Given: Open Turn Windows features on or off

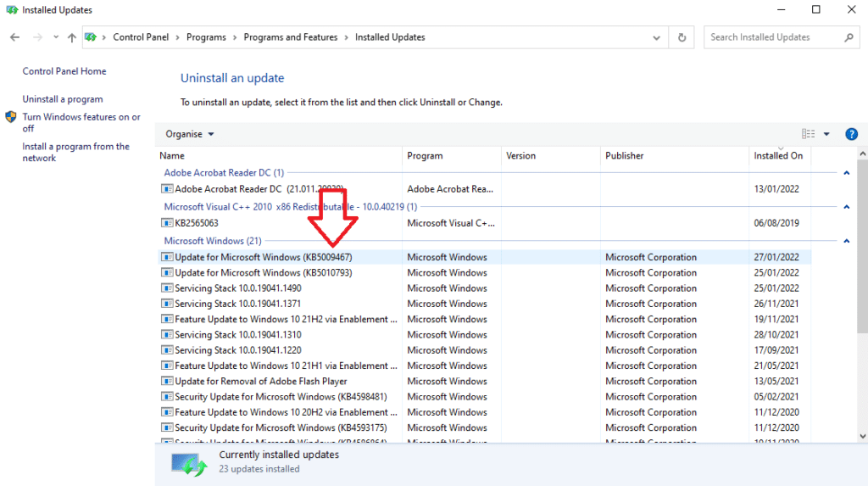Looking at the screenshot, I should (x=81, y=122).
